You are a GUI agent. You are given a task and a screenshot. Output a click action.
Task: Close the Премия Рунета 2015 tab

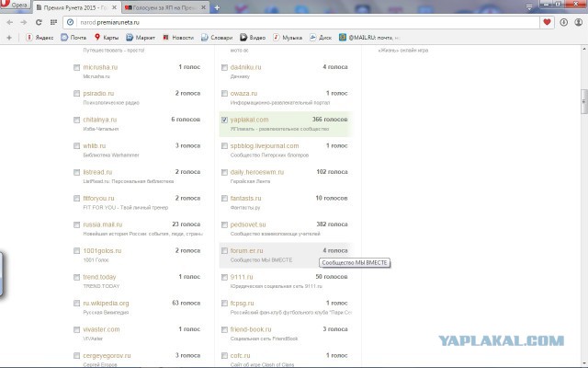tap(114, 7)
